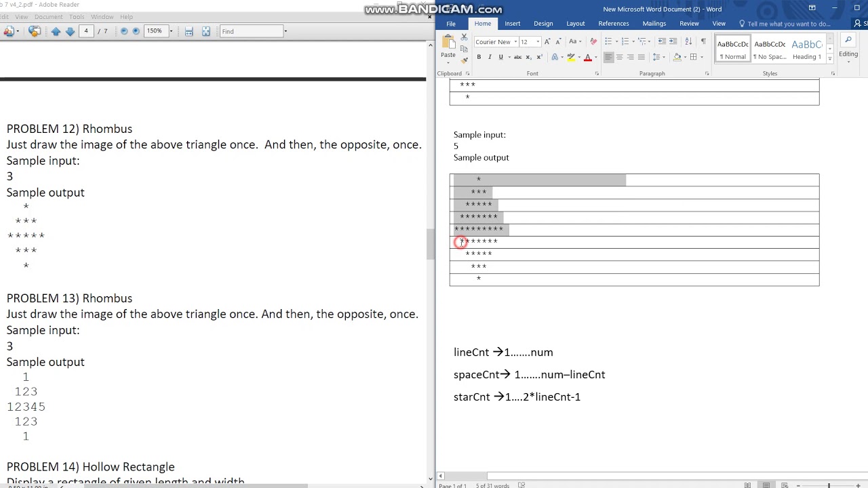The height and width of the screenshot is (488, 868).
Task: Go to previous page in Adobe Reader
Action: (56, 31)
